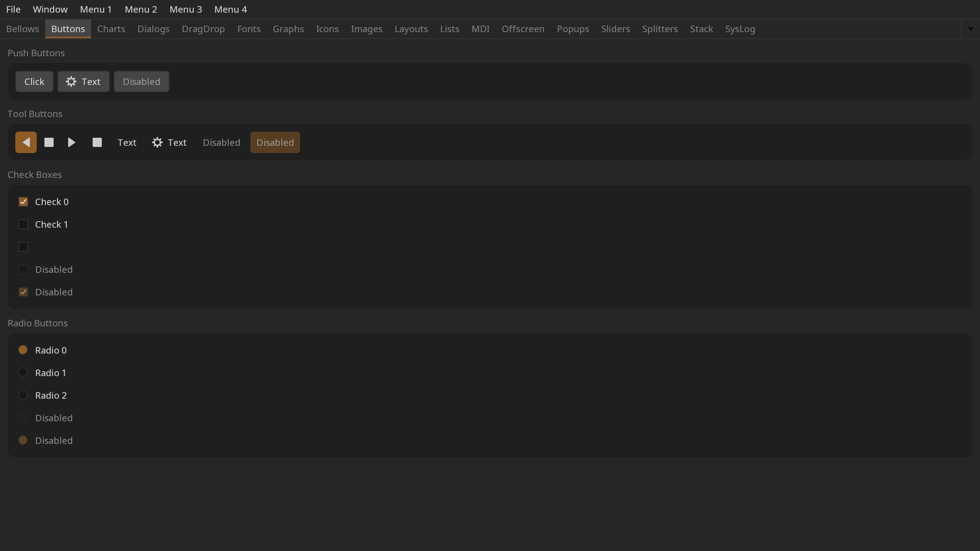The image size is (980, 551).
Task: Open the Dialogs tab
Action: click(x=154, y=29)
